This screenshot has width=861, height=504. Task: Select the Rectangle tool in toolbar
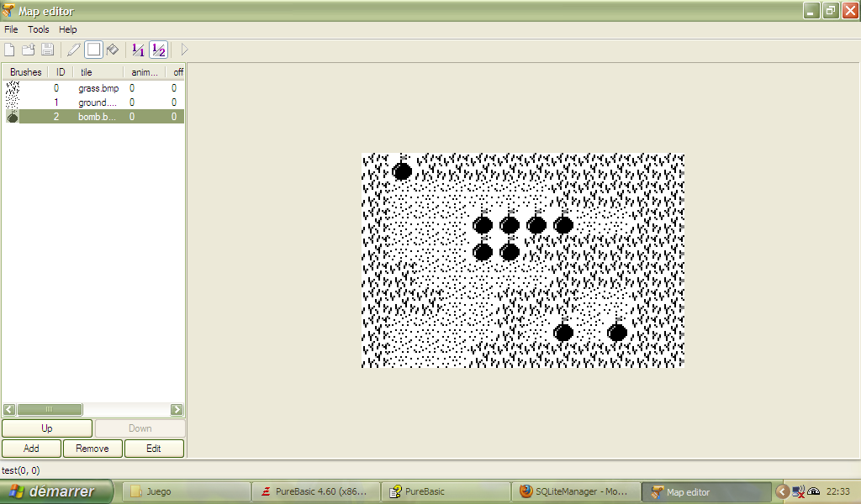click(93, 50)
